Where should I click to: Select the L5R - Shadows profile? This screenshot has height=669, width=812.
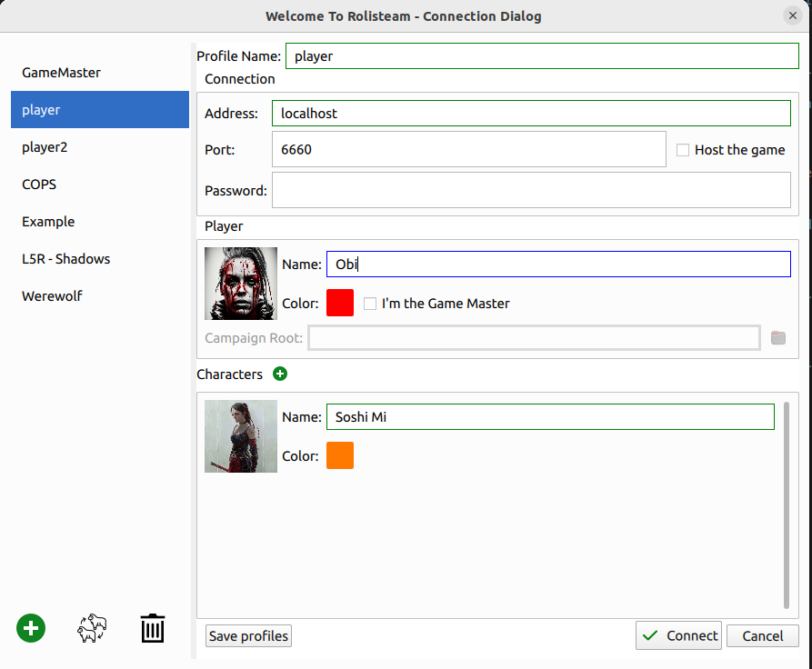[66, 259]
